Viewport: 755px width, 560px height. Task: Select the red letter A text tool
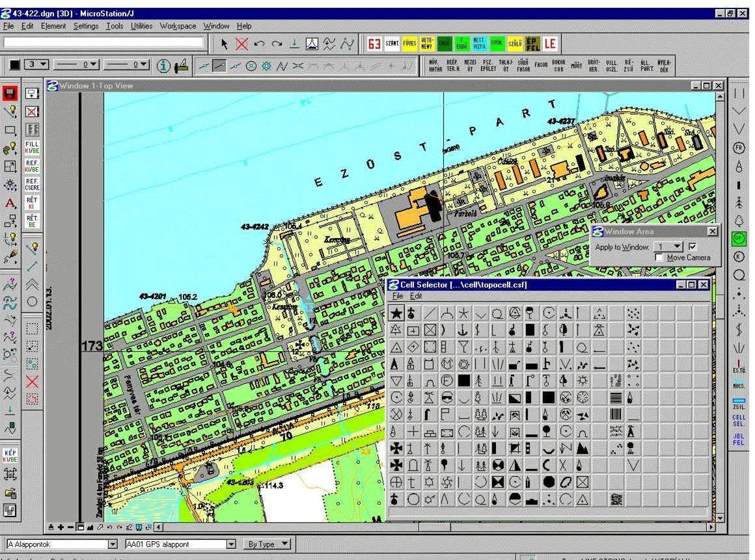click(10, 204)
